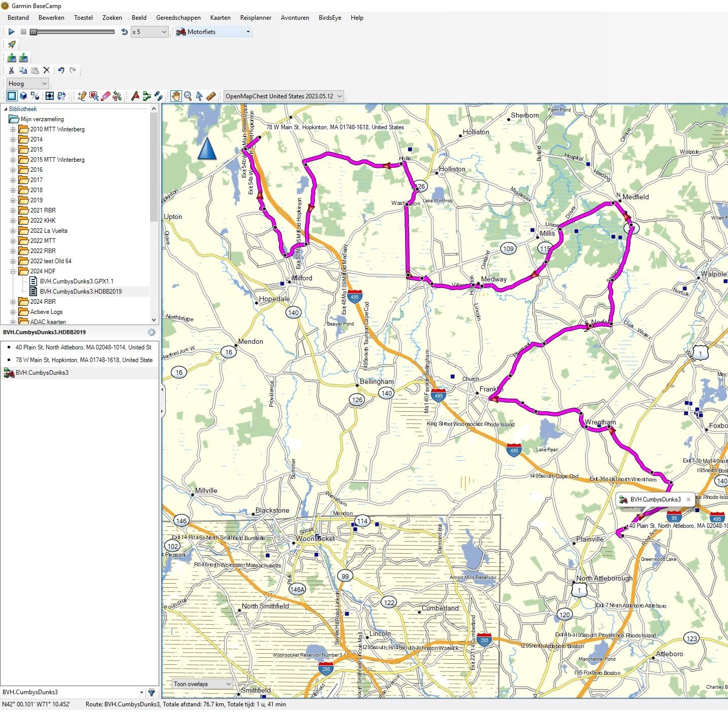Screen dimensions: 728x715
Task: Open the Gereedschappen menu
Action: click(178, 18)
